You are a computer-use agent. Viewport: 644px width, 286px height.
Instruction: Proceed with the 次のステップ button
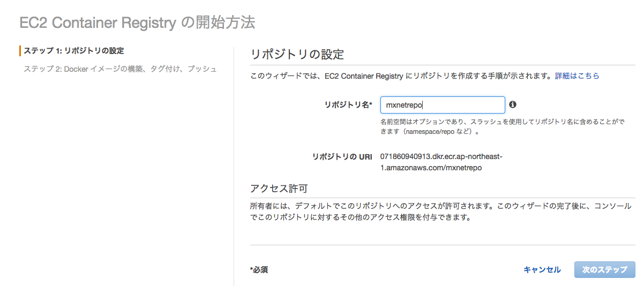tap(604, 270)
